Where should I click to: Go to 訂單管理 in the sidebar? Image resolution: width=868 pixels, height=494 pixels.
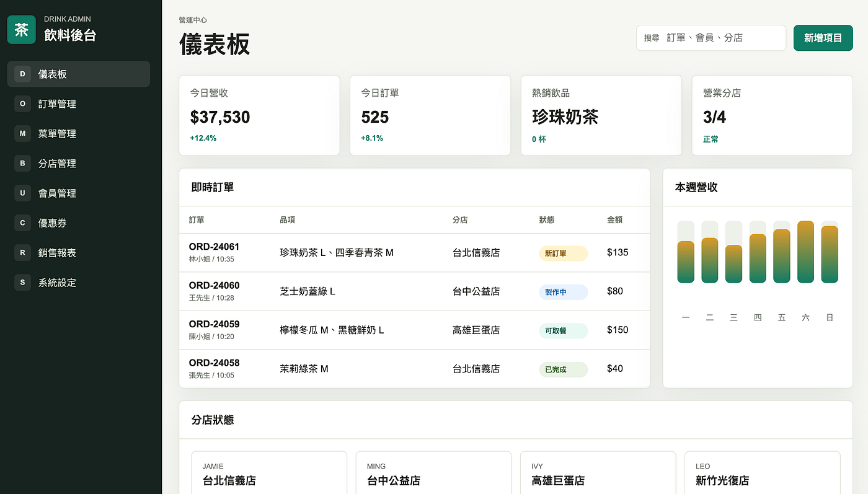coord(79,104)
